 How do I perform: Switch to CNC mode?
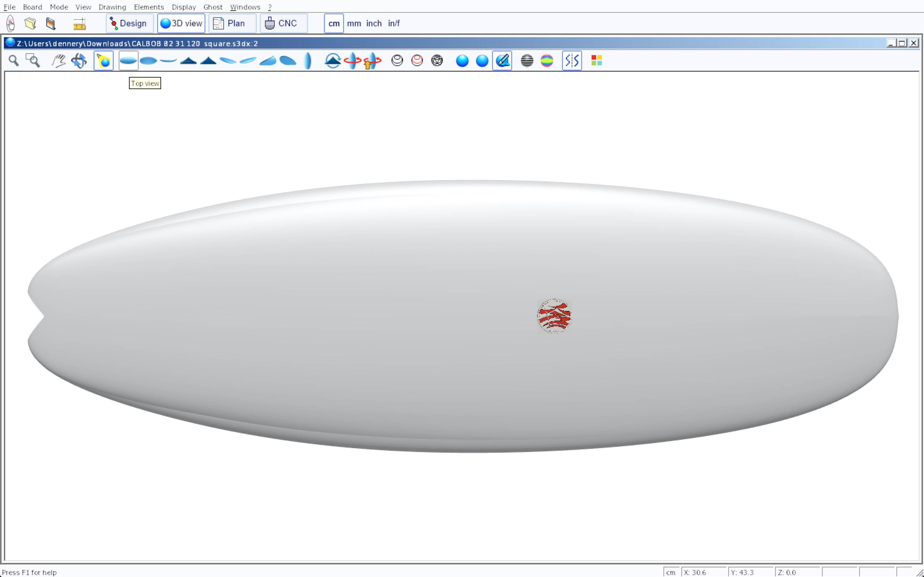283,23
